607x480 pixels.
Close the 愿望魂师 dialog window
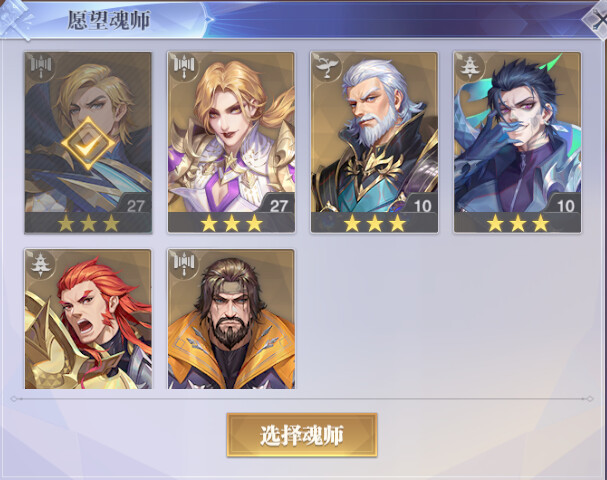[x=597, y=19]
